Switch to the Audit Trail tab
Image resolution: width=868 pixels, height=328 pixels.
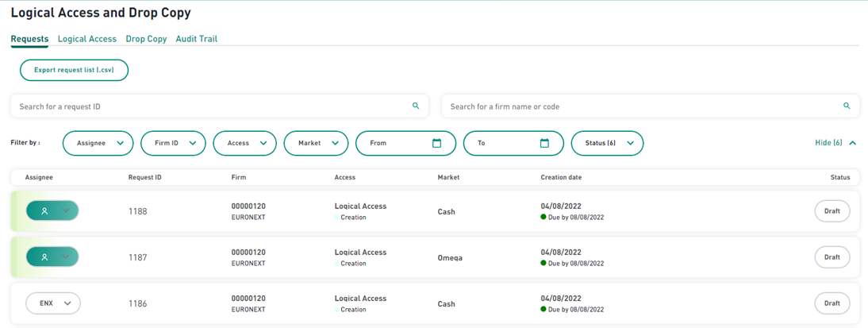coord(197,40)
